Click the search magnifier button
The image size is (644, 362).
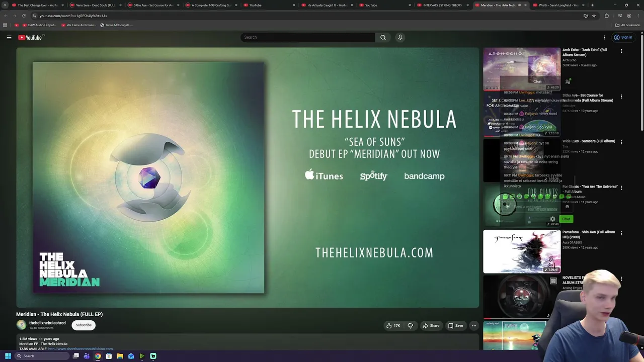point(383,37)
